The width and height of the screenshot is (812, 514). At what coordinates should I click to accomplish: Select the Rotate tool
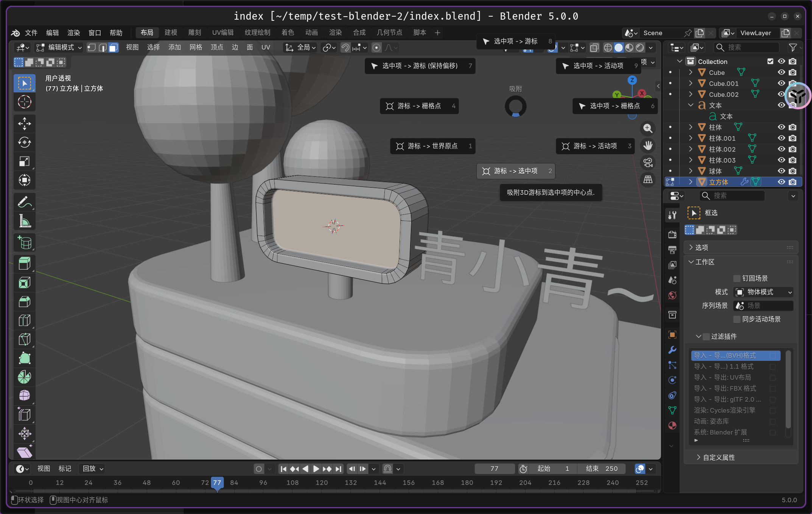click(25, 143)
